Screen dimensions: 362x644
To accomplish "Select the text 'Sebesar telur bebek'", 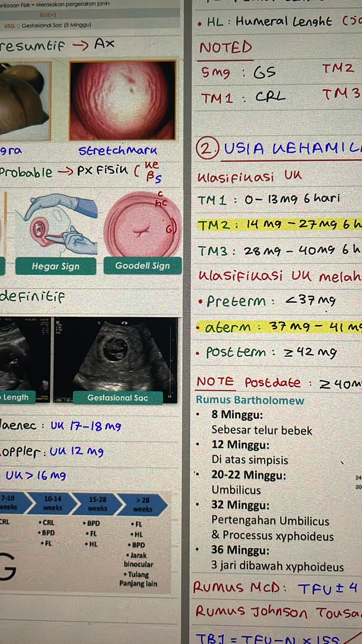I will click(262, 430).
